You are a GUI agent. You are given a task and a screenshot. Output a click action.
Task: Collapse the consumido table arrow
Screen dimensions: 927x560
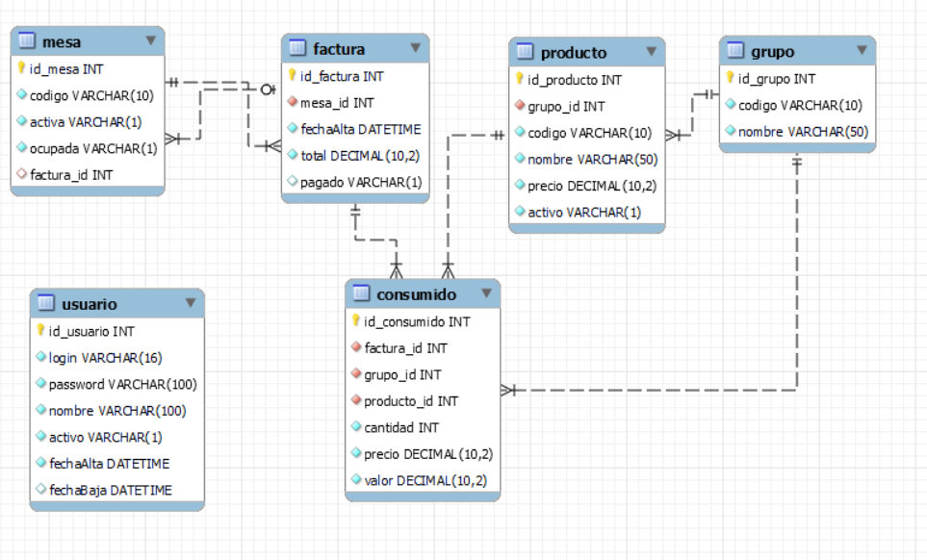(x=486, y=293)
